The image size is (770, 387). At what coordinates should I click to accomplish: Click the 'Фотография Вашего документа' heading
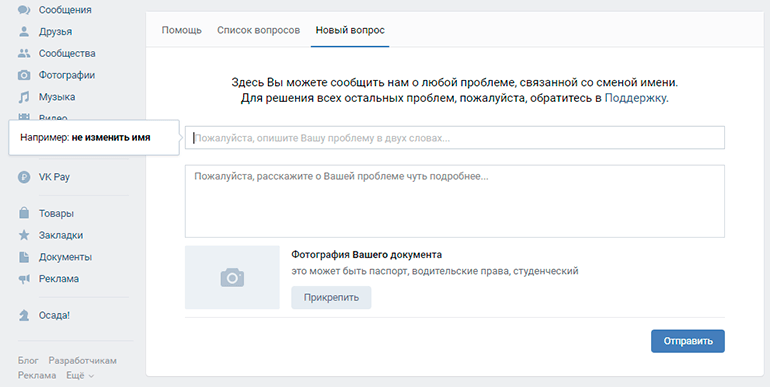[366, 255]
